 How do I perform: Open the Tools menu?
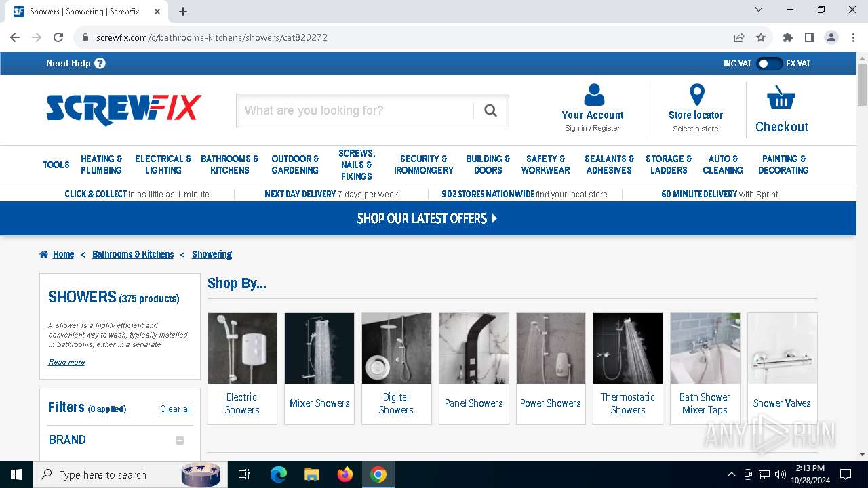coord(56,165)
